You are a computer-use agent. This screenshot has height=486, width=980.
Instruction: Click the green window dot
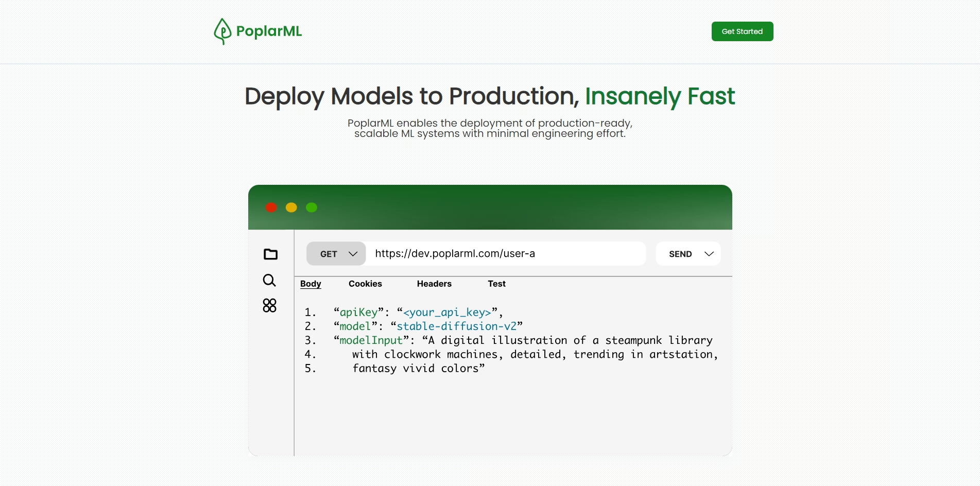tap(312, 207)
